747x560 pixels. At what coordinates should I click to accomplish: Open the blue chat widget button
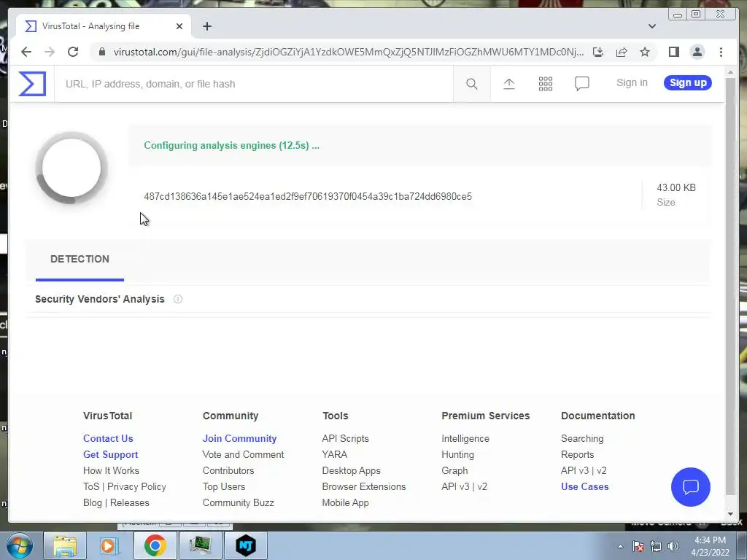point(690,486)
